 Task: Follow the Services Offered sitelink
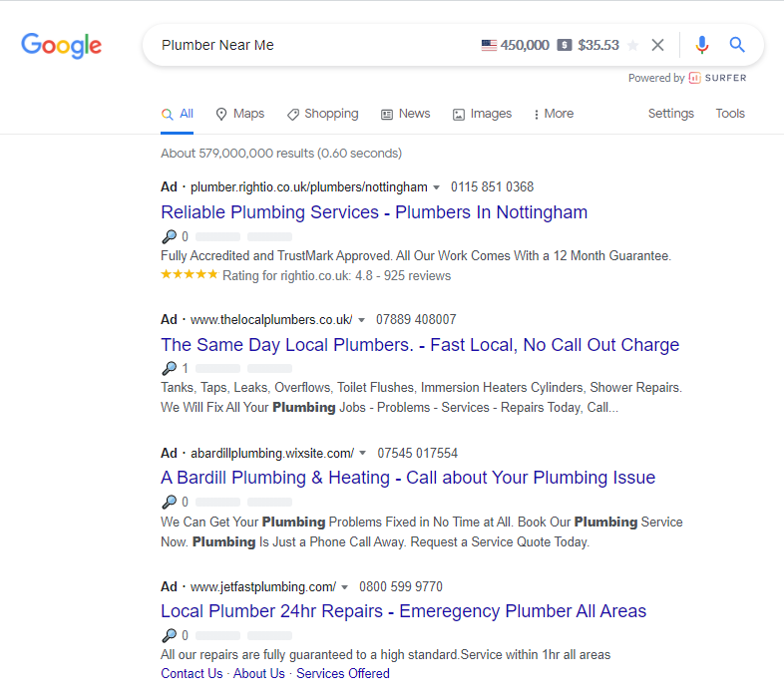click(343, 673)
